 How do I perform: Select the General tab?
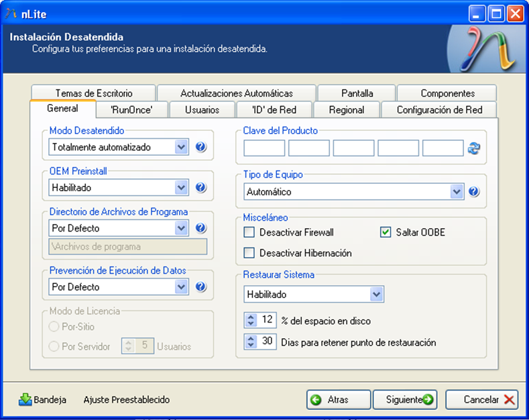pyautogui.click(x=63, y=109)
